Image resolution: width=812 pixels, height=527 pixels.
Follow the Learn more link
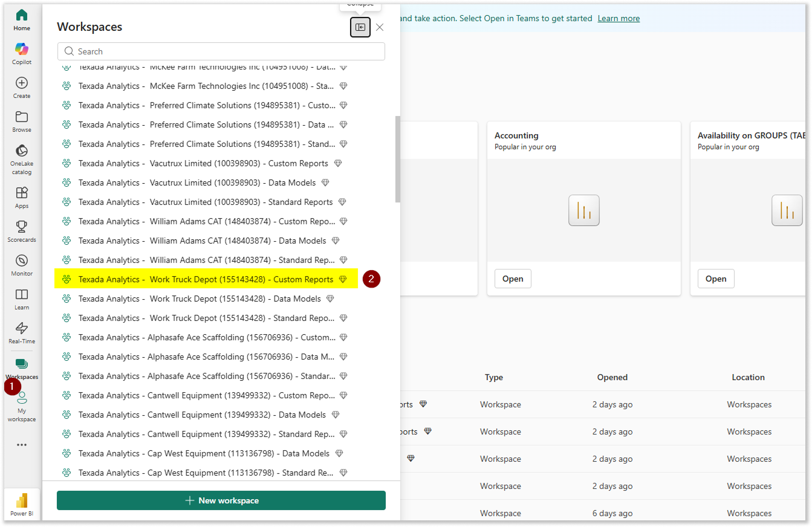point(619,19)
